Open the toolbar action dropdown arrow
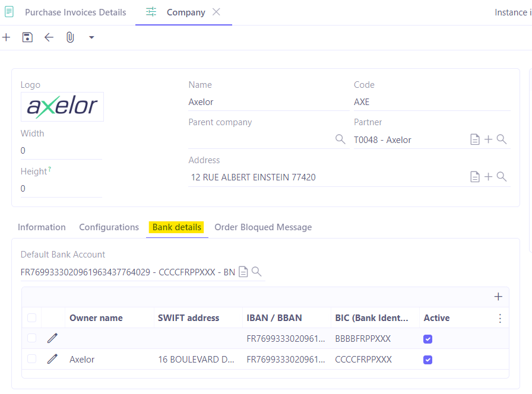The height and width of the screenshot is (394, 532). click(91, 37)
